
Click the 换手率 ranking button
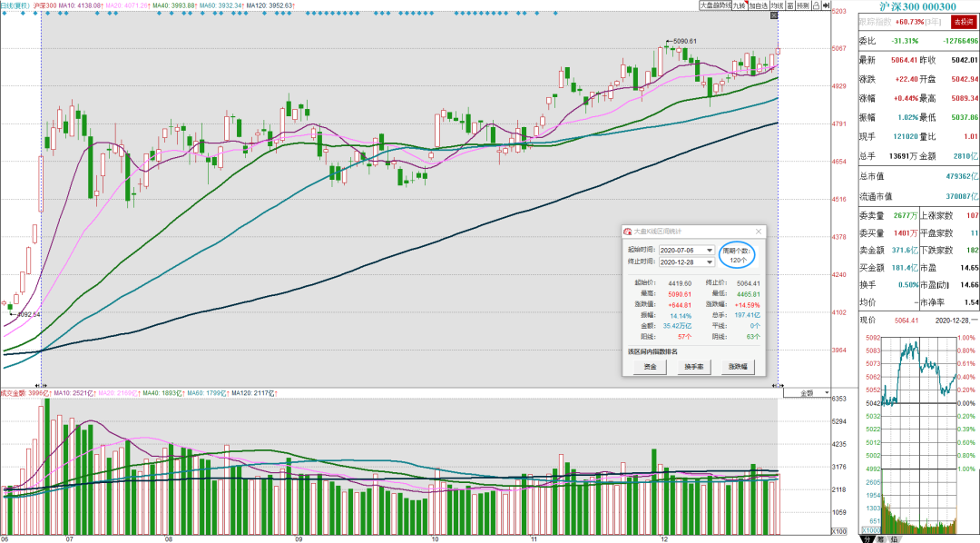tap(694, 367)
